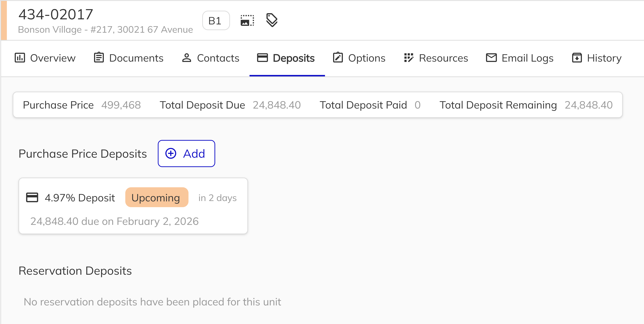Click the person icon on Contacts tab

(187, 58)
